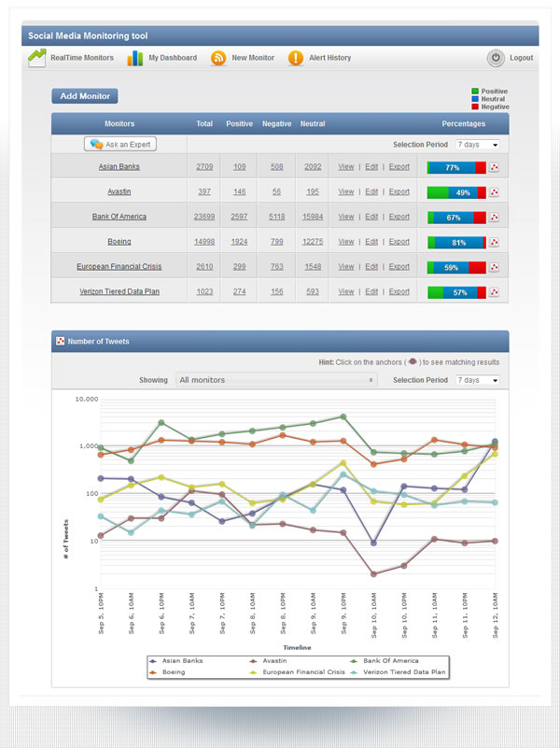Click the Logout text link

click(522, 58)
